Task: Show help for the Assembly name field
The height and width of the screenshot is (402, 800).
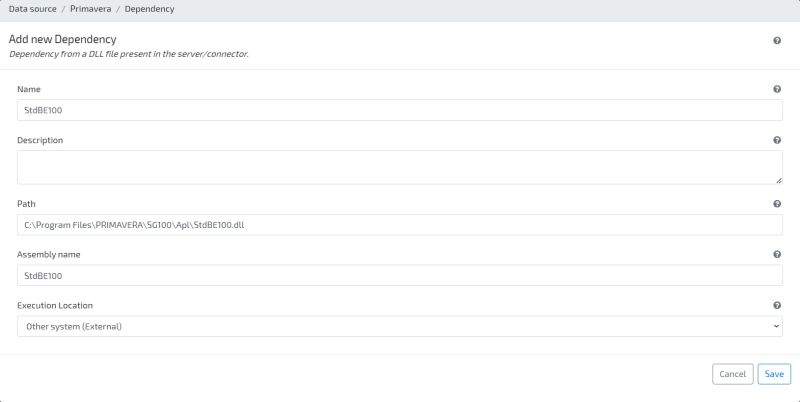Action: [x=777, y=254]
